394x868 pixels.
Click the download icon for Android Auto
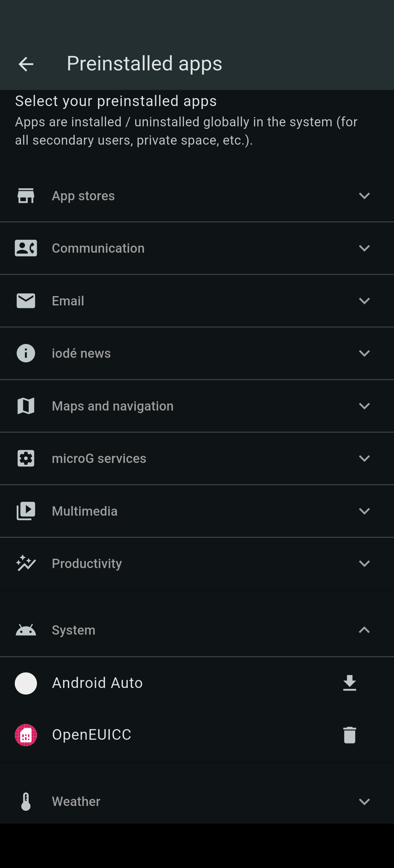350,683
